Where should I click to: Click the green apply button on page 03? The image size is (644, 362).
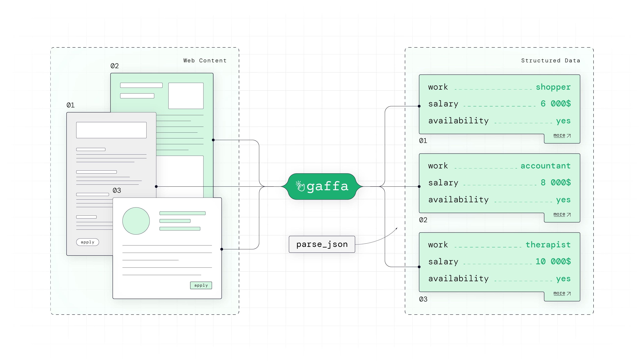pyautogui.click(x=201, y=285)
